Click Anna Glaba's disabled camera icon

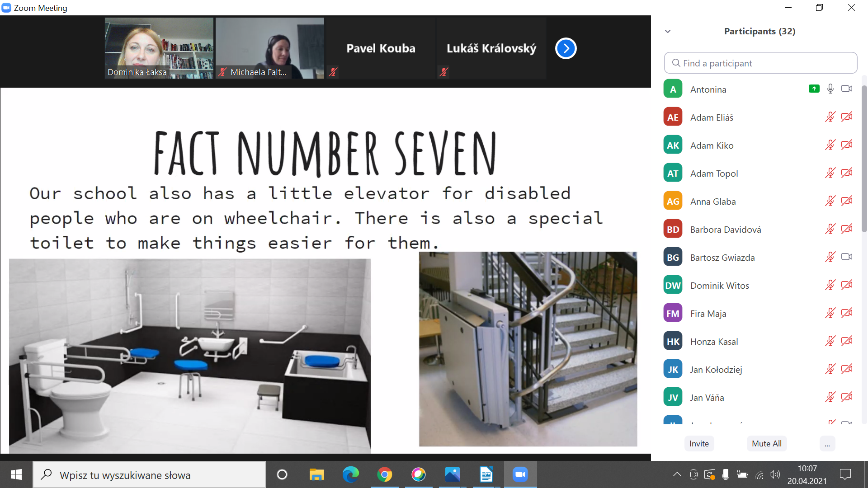coord(847,201)
